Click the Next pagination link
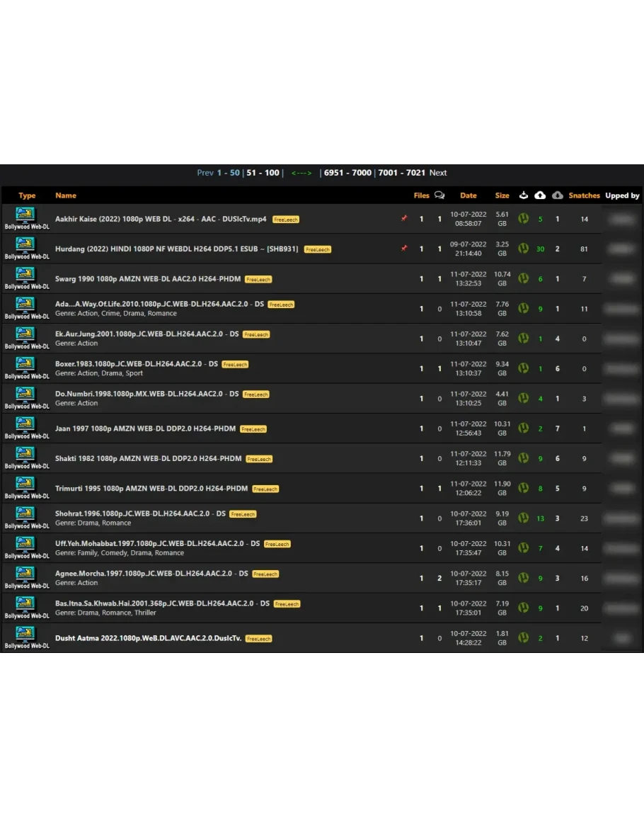The height and width of the screenshot is (818, 644). tap(438, 173)
